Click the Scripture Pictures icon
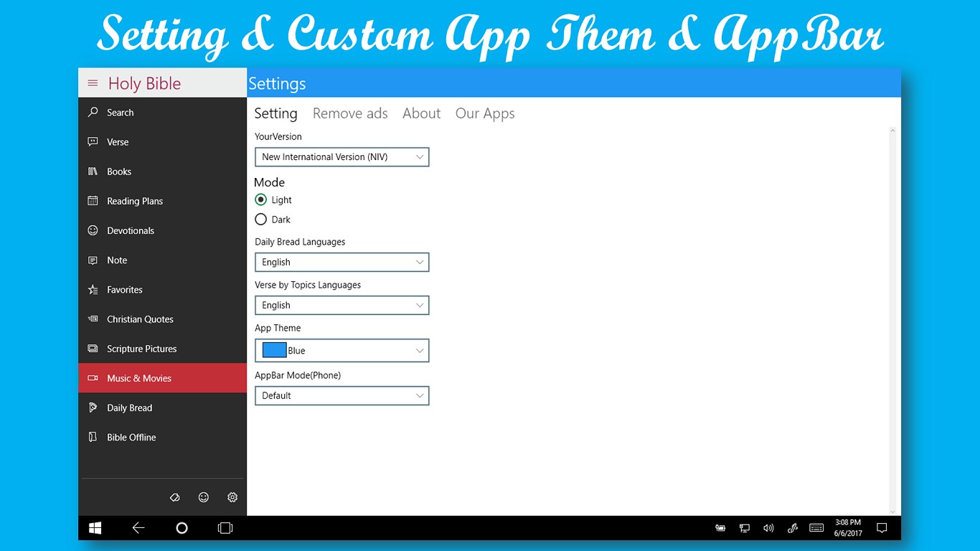Viewport: 980px width, 551px height. tap(93, 349)
